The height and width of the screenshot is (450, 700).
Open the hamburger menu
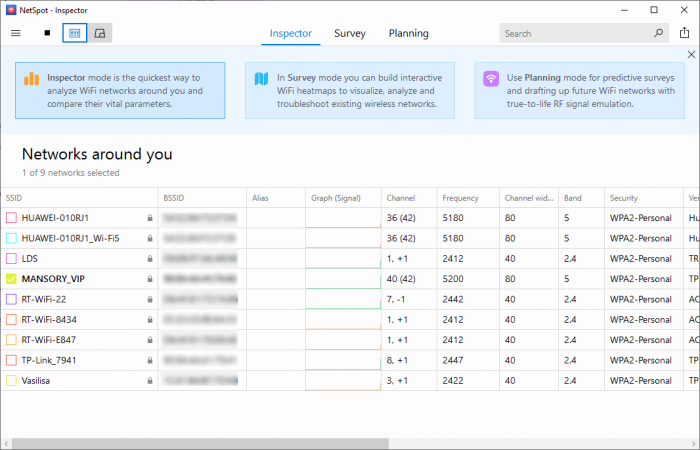pos(15,33)
